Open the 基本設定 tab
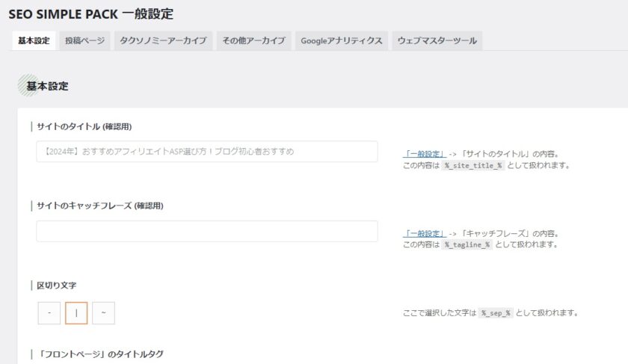The height and width of the screenshot is (364, 628). click(34, 40)
